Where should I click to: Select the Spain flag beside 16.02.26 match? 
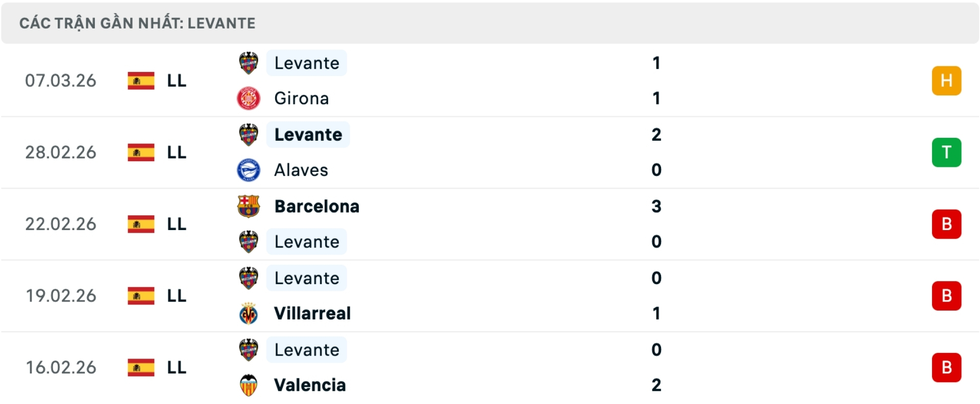(x=140, y=367)
